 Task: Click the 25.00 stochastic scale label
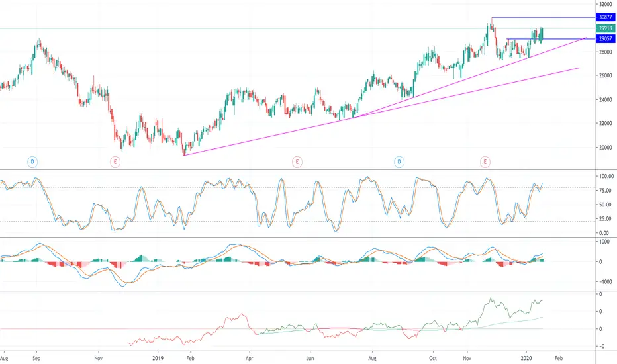point(605,219)
